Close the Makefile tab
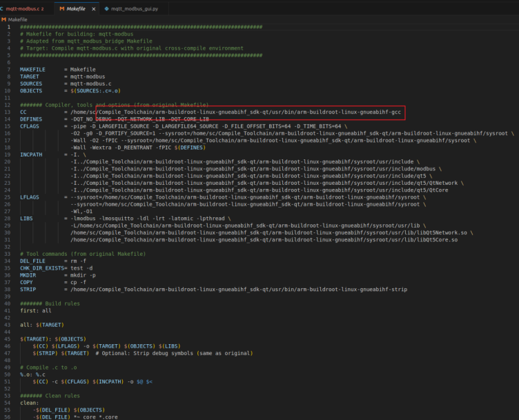519x420 pixels. pos(93,8)
